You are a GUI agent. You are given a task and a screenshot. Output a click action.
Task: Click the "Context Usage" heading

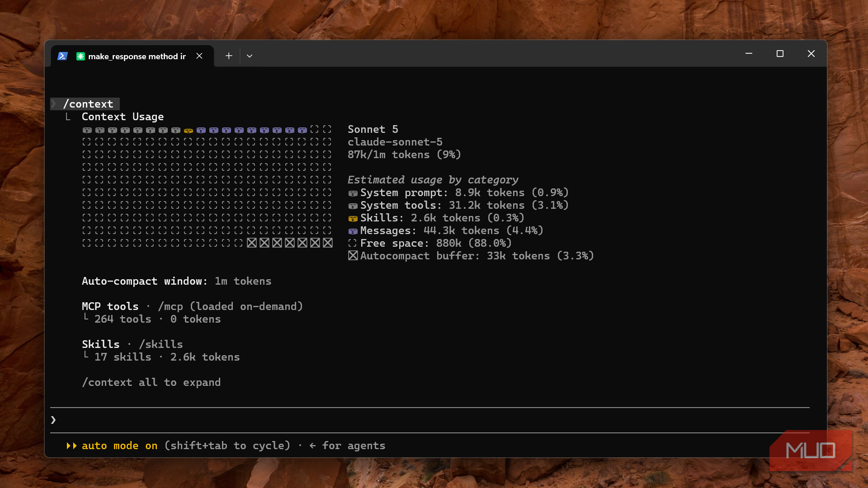click(123, 117)
